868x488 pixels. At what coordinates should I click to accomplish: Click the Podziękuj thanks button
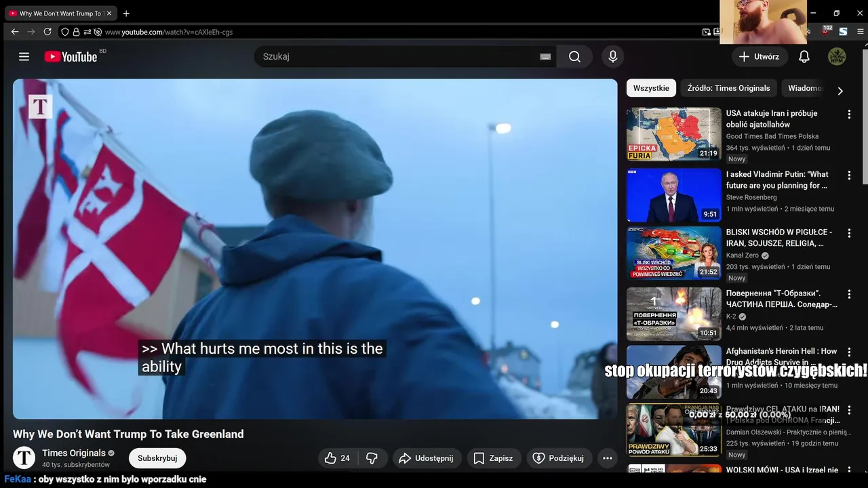pyautogui.click(x=559, y=458)
